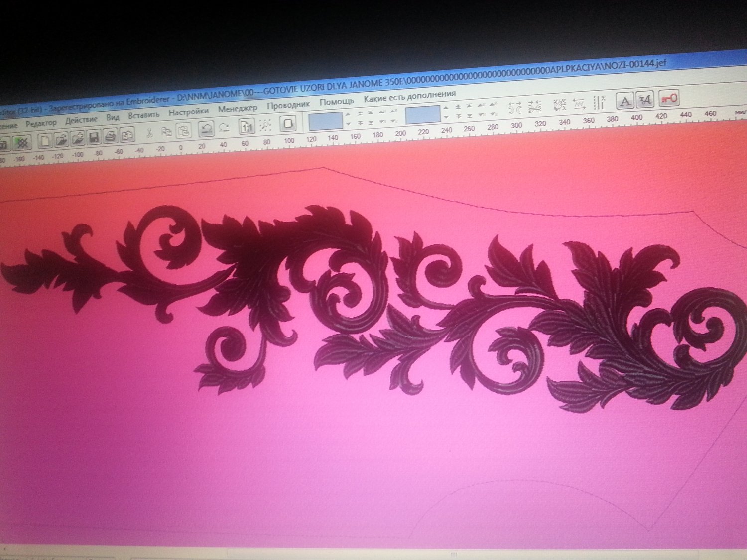This screenshot has width=747, height=560.
Task: Undo the last action
Action: coord(206,129)
